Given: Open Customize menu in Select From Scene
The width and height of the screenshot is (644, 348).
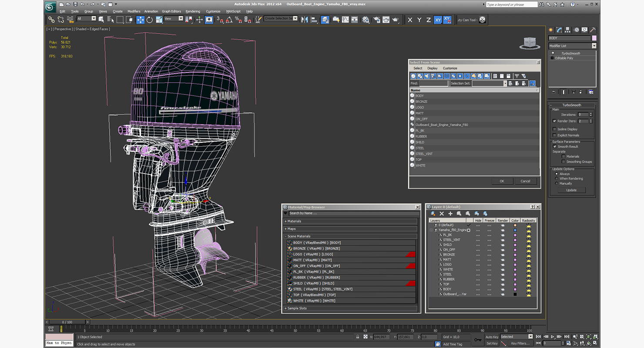Looking at the screenshot, I should (x=450, y=68).
